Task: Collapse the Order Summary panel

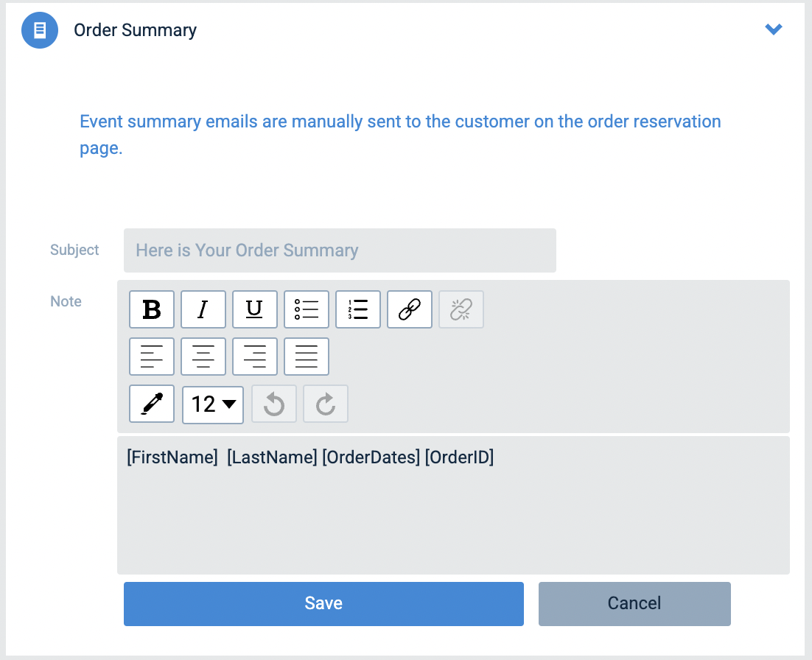Action: click(x=774, y=29)
